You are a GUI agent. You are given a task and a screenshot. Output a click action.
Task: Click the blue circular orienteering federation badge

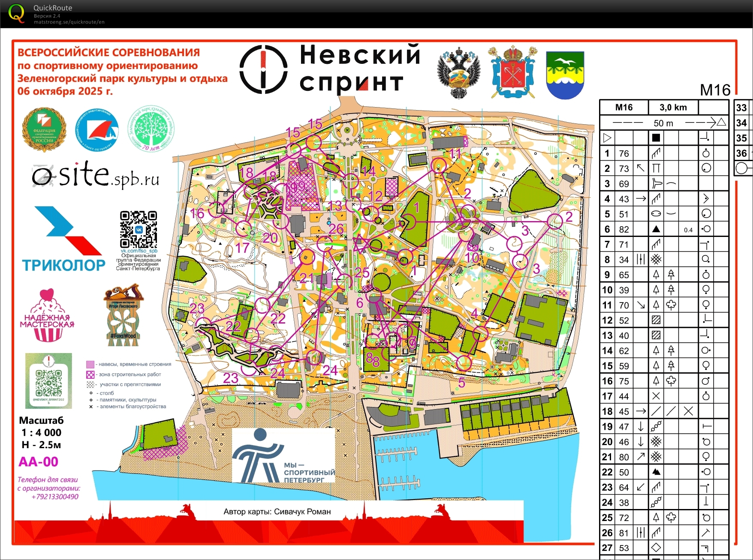(x=97, y=130)
